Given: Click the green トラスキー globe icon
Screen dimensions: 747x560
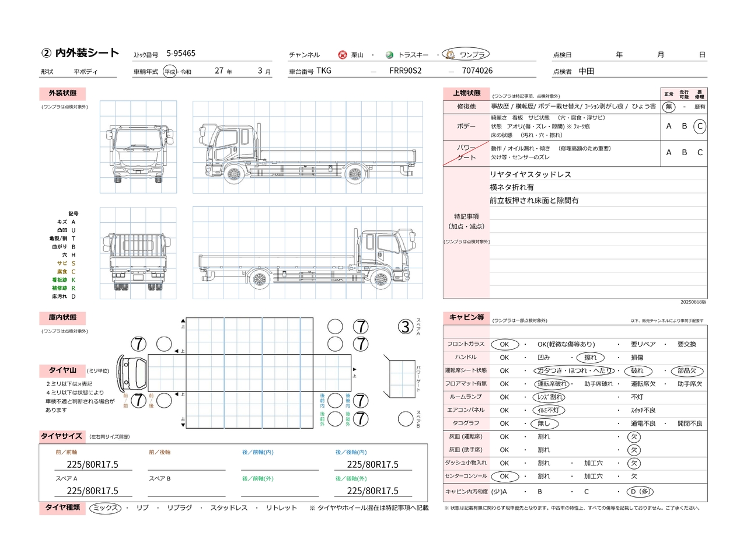Looking at the screenshot, I should tap(389, 55).
